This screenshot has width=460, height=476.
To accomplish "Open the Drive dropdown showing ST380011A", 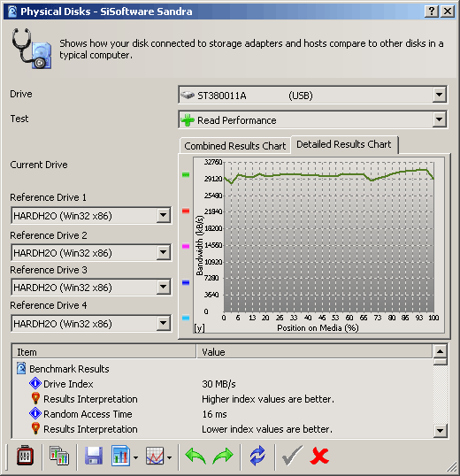I will pos(312,95).
